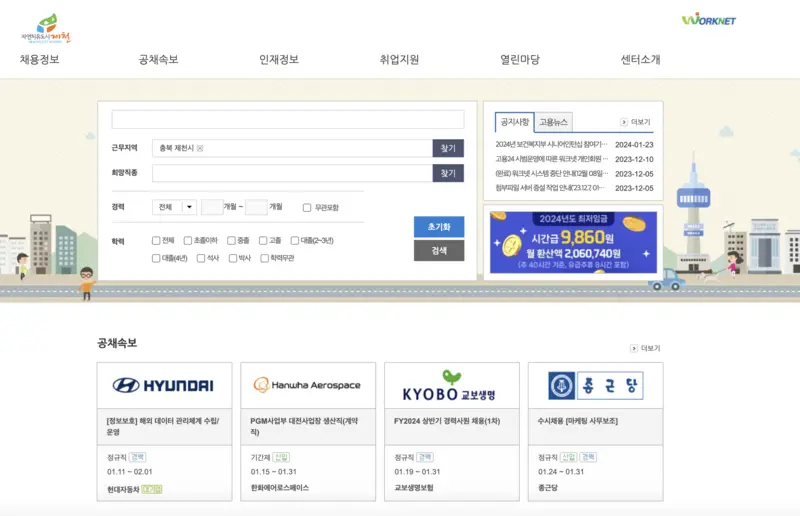The image size is (800, 516).
Task: Click the 2024 minimum wage banner
Action: 573,242
